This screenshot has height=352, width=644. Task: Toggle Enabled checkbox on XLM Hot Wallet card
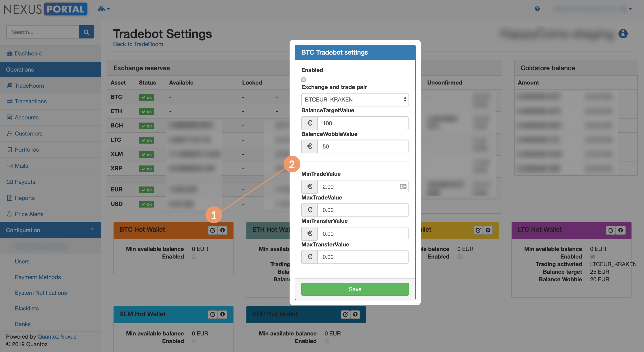click(194, 341)
